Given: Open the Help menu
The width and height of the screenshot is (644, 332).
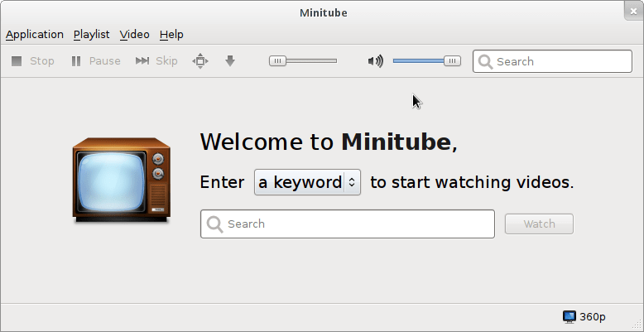Looking at the screenshot, I should click(171, 35).
